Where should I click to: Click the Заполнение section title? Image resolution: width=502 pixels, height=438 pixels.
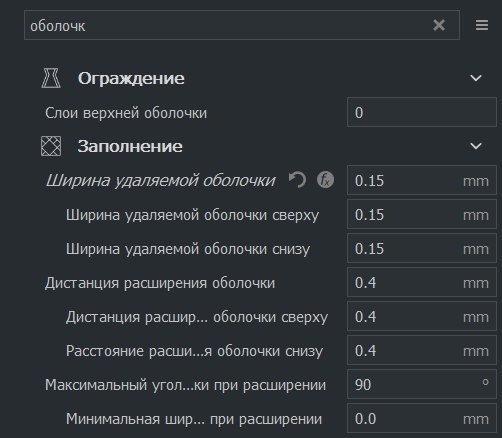[x=130, y=146]
